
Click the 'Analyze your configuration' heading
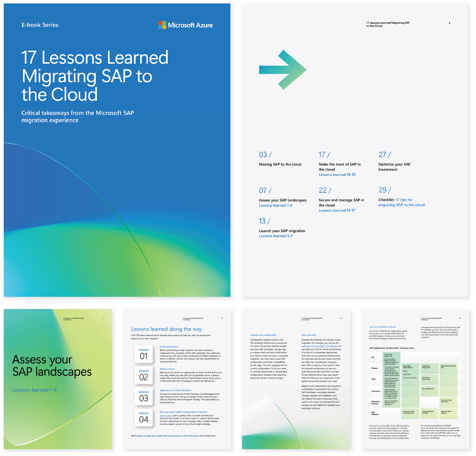click(263, 335)
